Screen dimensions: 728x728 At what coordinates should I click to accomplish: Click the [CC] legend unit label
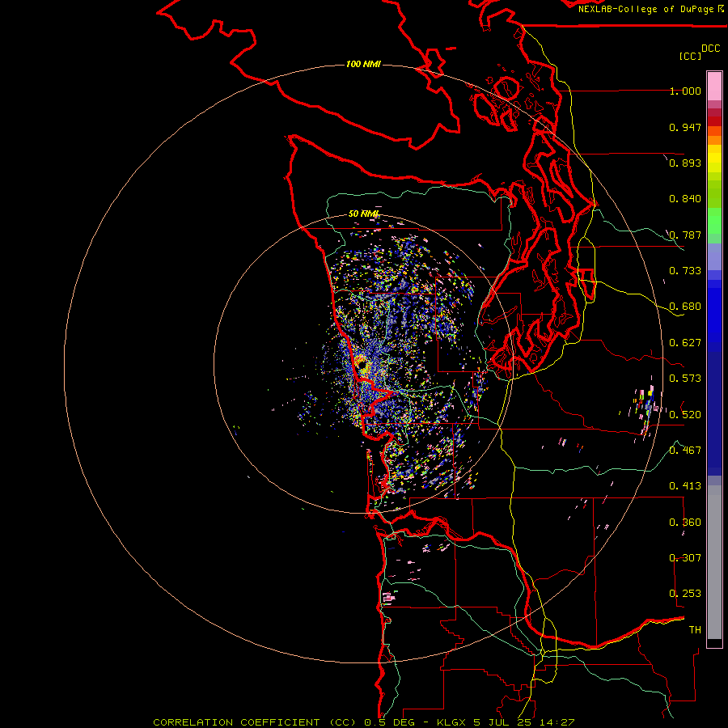click(x=690, y=56)
